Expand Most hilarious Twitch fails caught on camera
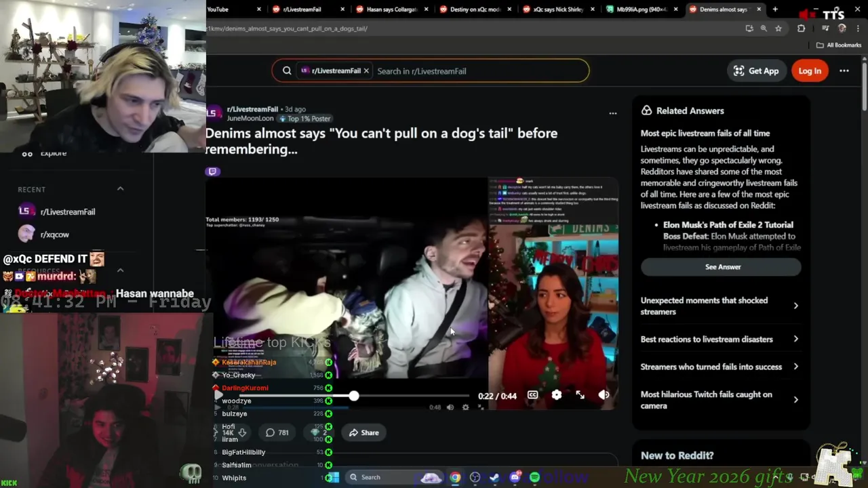Image resolution: width=868 pixels, height=488 pixels. (720, 400)
